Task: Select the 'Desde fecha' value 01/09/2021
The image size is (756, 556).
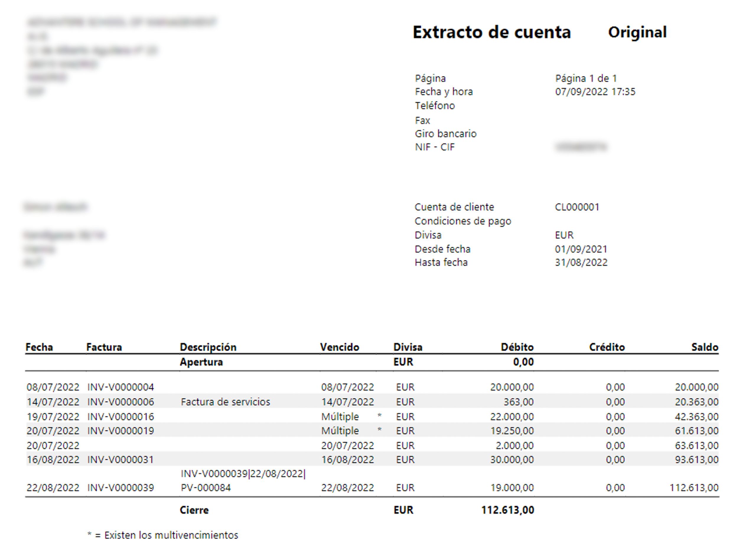Action: click(581, 249)
